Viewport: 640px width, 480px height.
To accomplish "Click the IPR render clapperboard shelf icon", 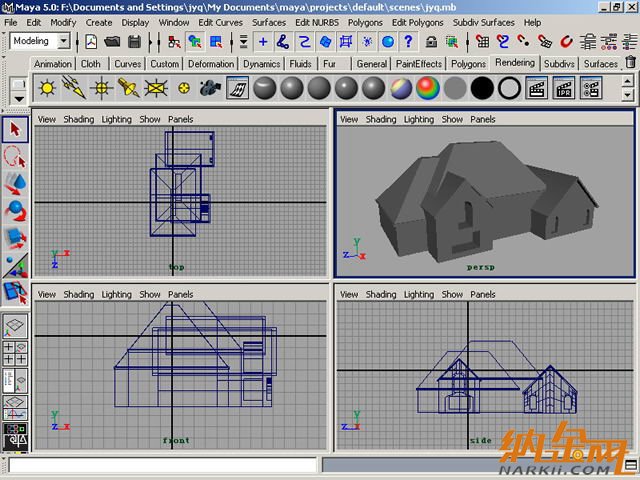I will [563, 88].
